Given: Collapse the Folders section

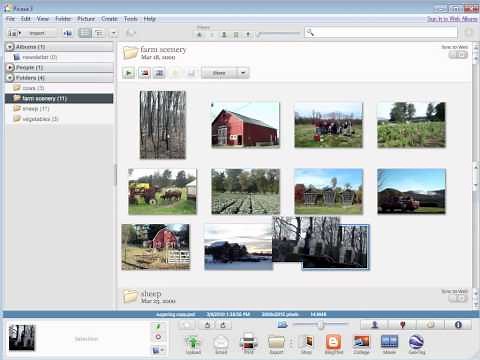Looking at the screenshot, I should point(10,78).
